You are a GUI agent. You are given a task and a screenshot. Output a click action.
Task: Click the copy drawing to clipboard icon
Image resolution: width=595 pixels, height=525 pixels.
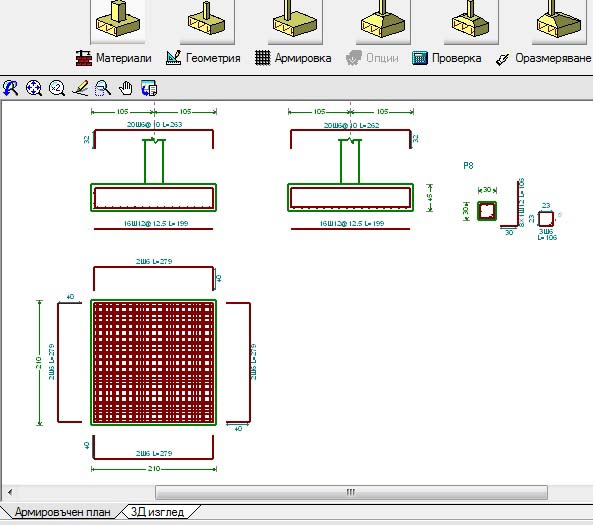(149, 88)
